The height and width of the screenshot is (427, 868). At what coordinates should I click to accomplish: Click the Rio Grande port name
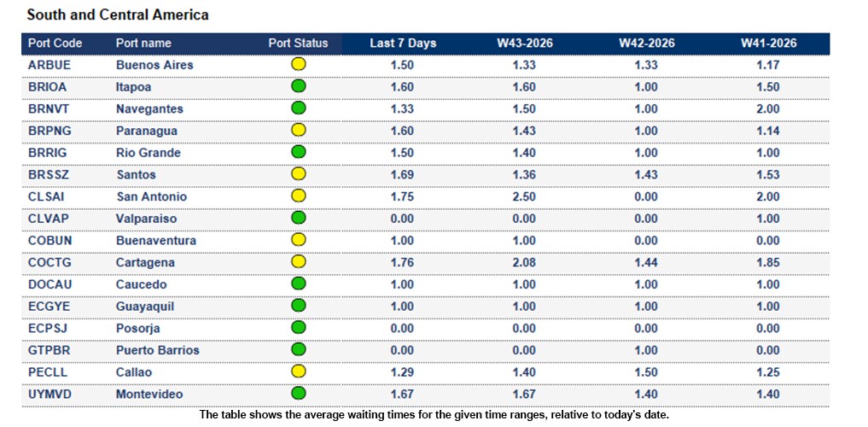[x=148, y=152]
